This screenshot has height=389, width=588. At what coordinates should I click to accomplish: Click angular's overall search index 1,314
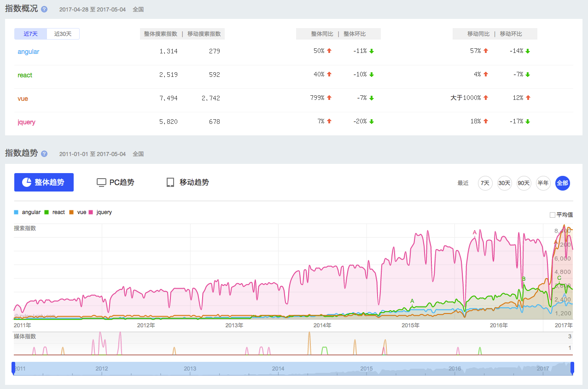click(169, 51)
